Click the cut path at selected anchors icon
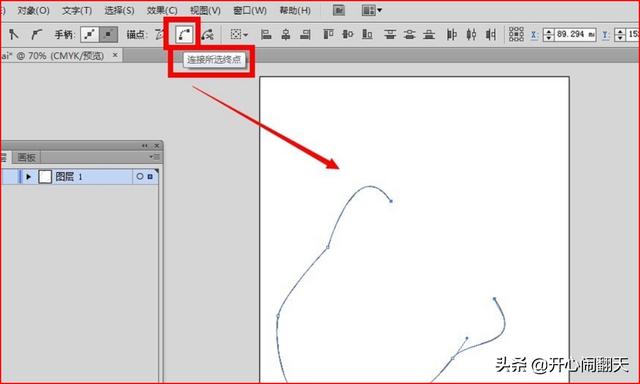 click(x=207, y=35)
